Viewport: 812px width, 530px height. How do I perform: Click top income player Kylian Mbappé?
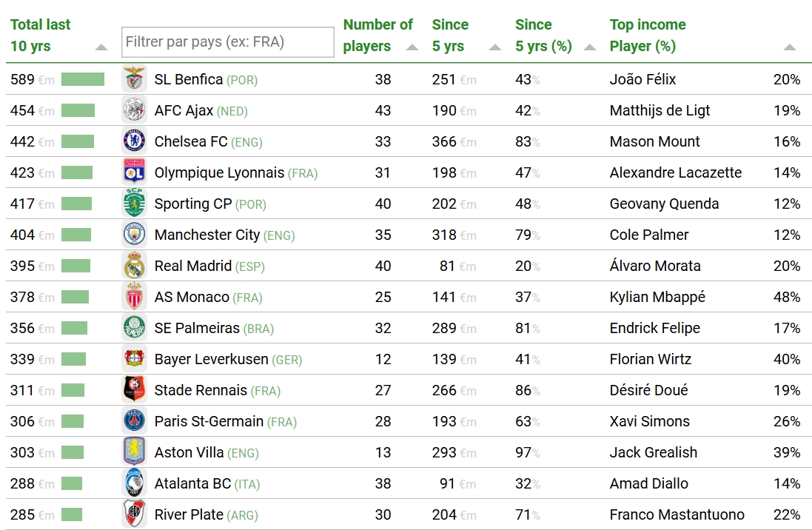point(657,297)
